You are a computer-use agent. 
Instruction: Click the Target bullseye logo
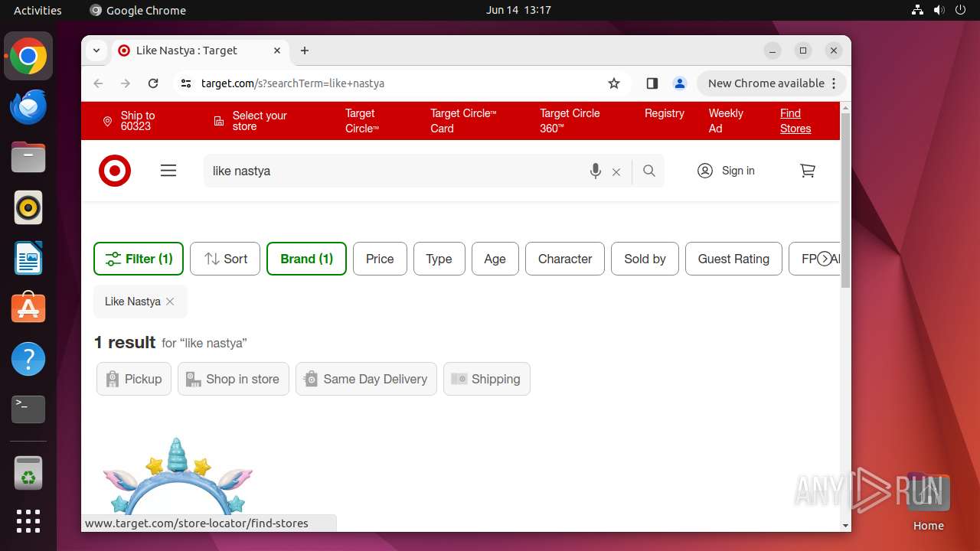[x=115, y=171]
